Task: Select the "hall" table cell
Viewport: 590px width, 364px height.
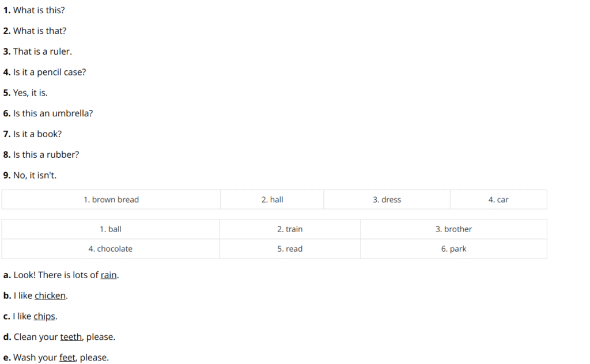Action: (272, 200)
